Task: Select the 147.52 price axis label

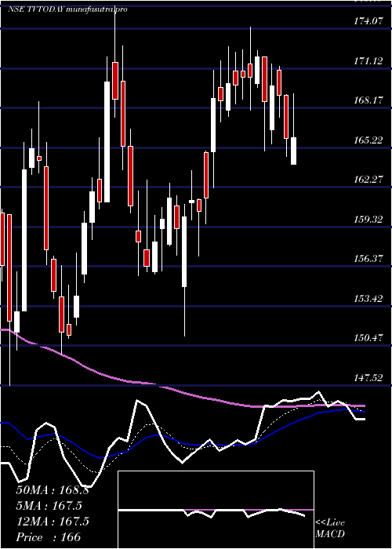Action: [x=368, y=378]
